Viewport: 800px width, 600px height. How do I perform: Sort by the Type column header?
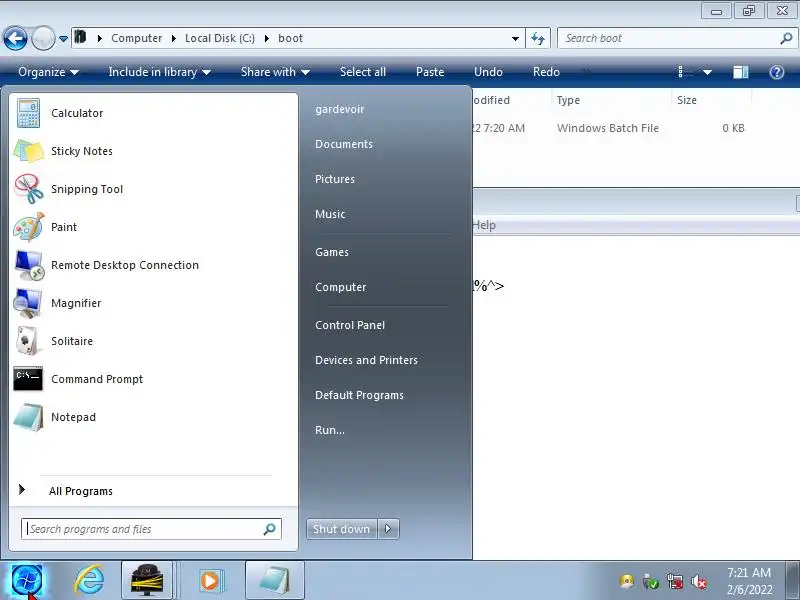[x=610, y=100]
